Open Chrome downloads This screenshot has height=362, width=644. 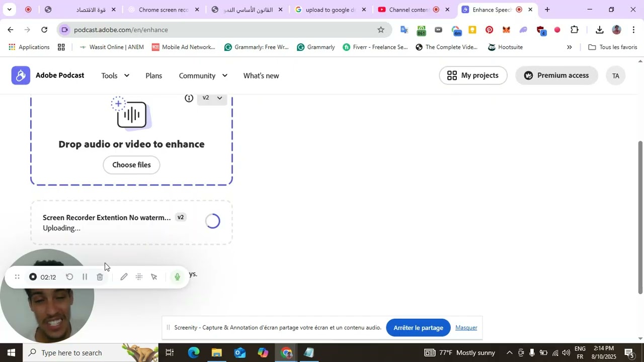click(x=599, y=30)
